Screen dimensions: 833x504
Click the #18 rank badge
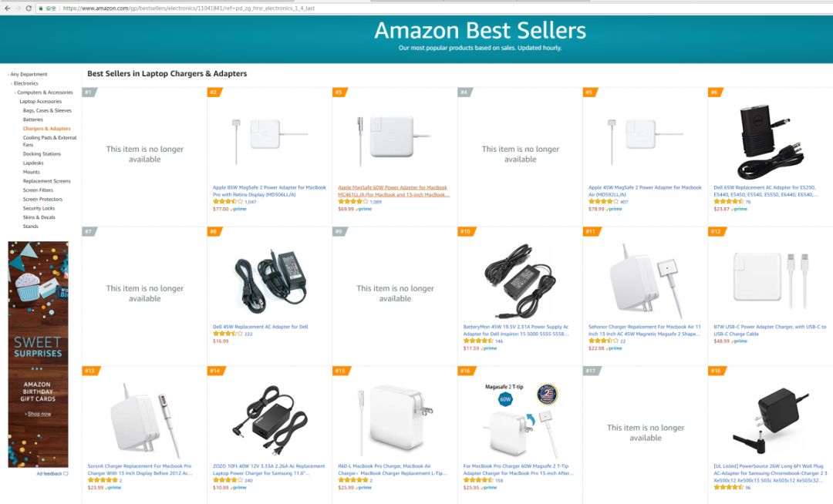click(715, 371)
